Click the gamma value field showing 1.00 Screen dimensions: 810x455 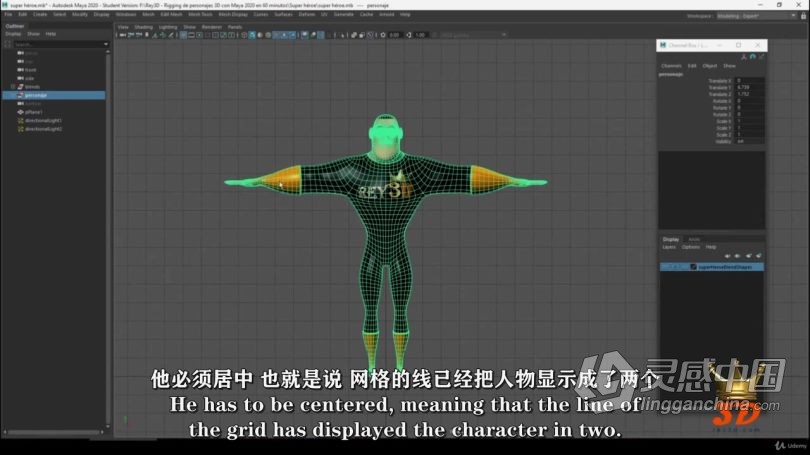(x=419, y=35)
